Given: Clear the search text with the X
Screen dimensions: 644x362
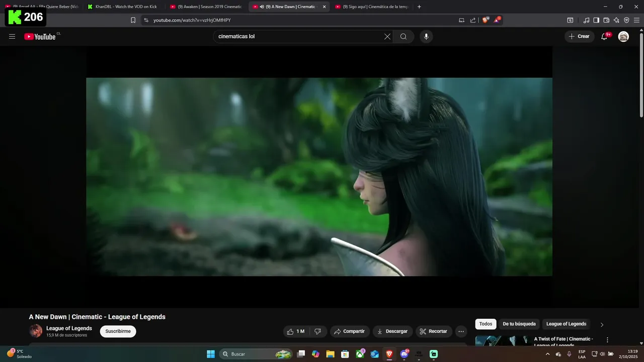Looking at the screenshot, I should tap(387, 36).
